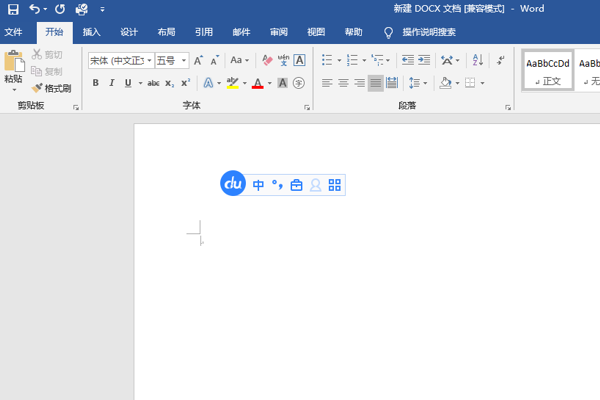Click the Redo/Repeat icon
The image size is (600, 400).
tap(60, 9)
